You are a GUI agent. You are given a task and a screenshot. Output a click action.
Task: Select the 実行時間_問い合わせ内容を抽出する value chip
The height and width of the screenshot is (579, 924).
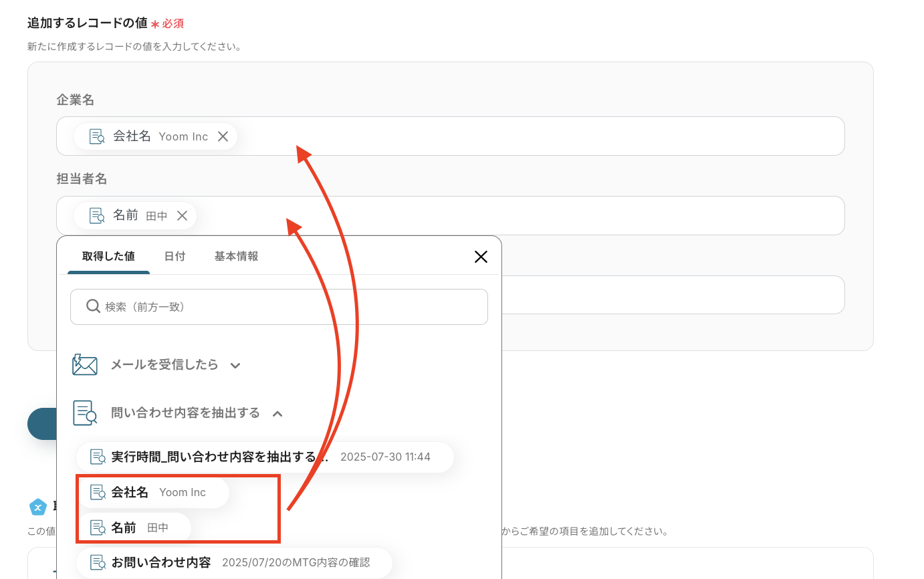tap(265, 457)
